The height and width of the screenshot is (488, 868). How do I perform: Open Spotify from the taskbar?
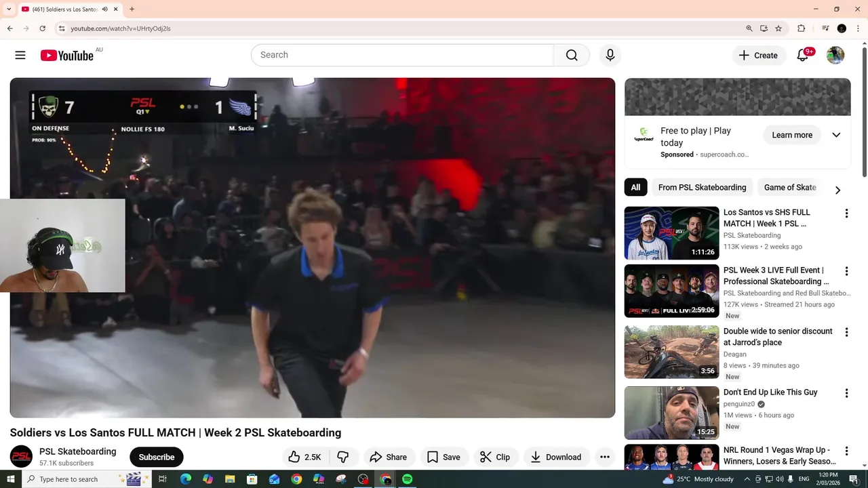click(x=407, y=479)
